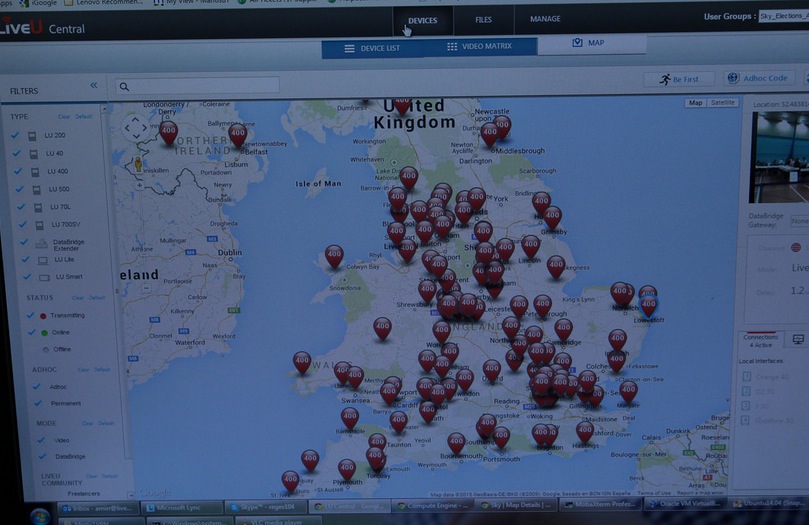
Task: Click into the device search field
Action: 197,86
